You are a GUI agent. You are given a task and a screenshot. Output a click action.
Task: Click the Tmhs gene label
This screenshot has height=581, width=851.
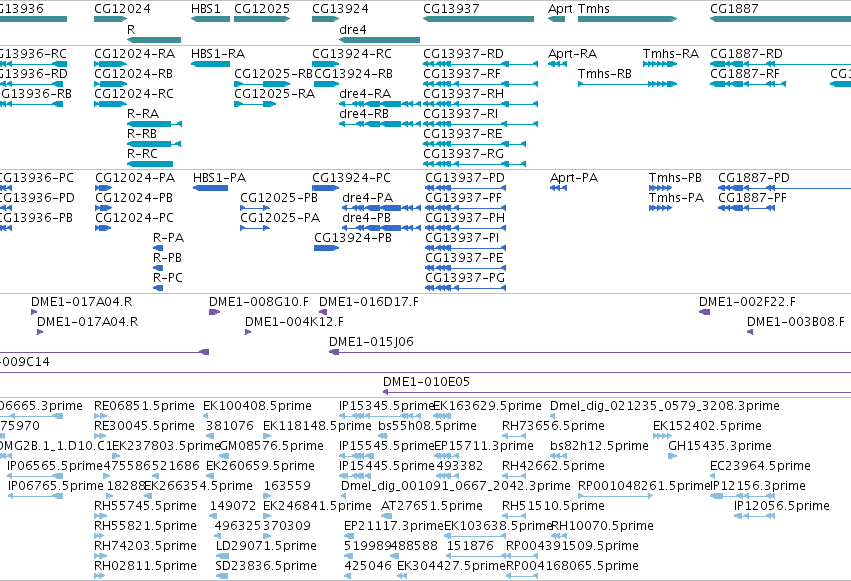[594, 9]
